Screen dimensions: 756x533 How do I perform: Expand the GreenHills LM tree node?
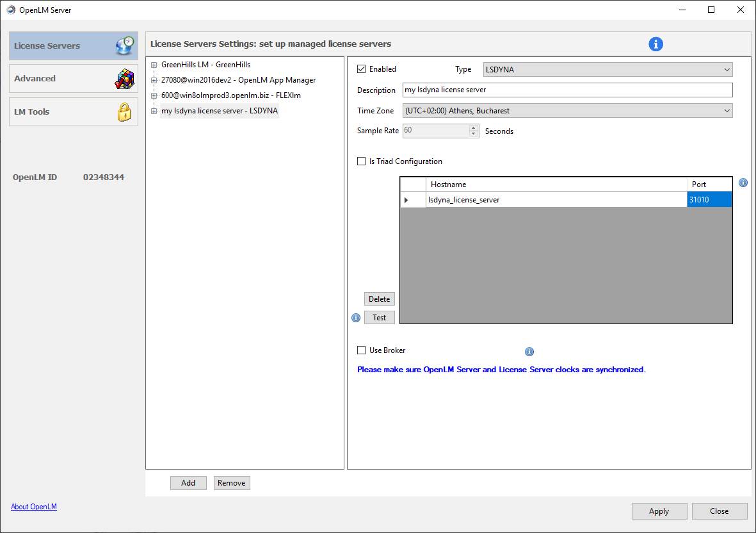point(154,65)
